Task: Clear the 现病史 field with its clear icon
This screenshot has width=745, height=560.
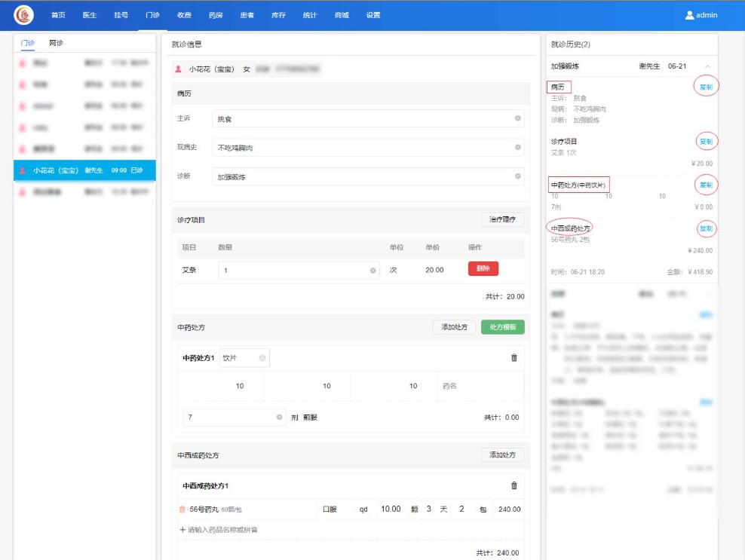Action: coord(517,148)
